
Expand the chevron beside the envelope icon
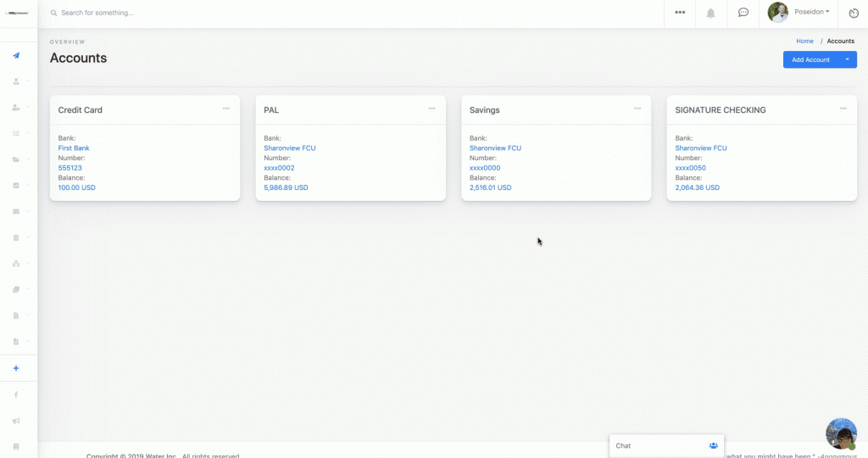[x=28, y=211]
